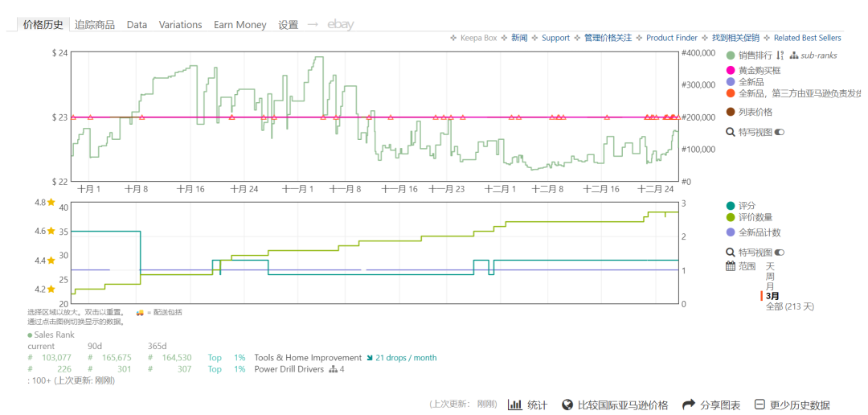Select the 全部 (213 天) range option
The image size is (868, 415).
789,306
